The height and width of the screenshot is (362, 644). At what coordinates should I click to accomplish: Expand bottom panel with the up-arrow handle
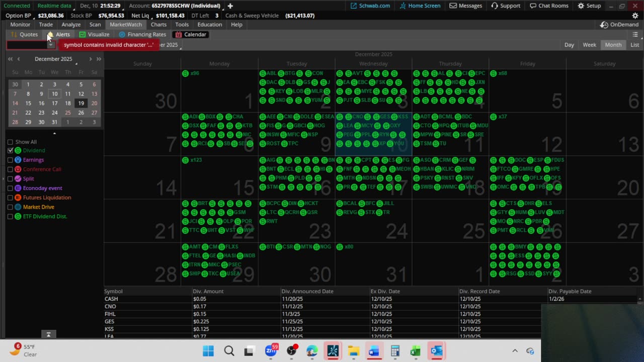tap(48, 334)
